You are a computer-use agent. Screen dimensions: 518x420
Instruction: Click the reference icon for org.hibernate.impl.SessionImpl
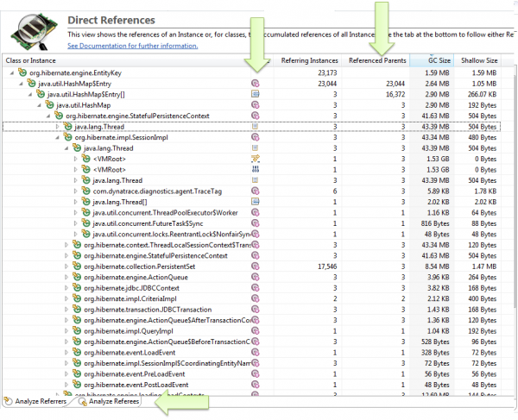click(255, 137)
